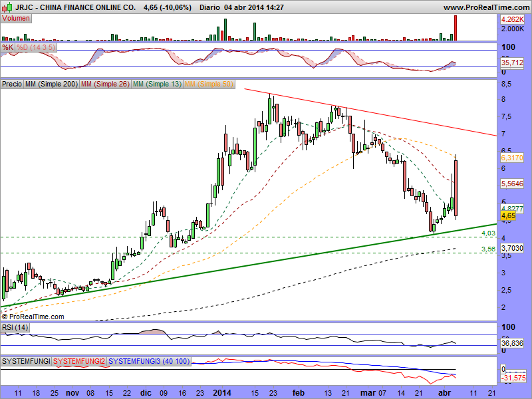Select the MM (Simple 13) label
This screenshot has height=399, width=532.
pos(157,84)
